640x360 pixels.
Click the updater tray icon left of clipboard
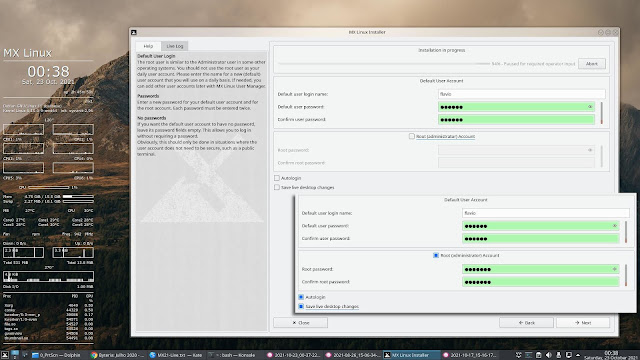(529, 355)
